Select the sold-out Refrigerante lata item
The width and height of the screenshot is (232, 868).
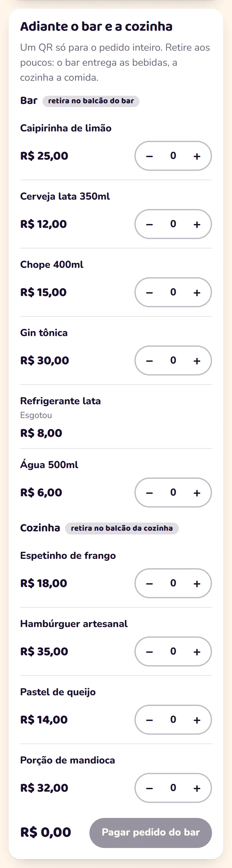click(x=116, y=417)
